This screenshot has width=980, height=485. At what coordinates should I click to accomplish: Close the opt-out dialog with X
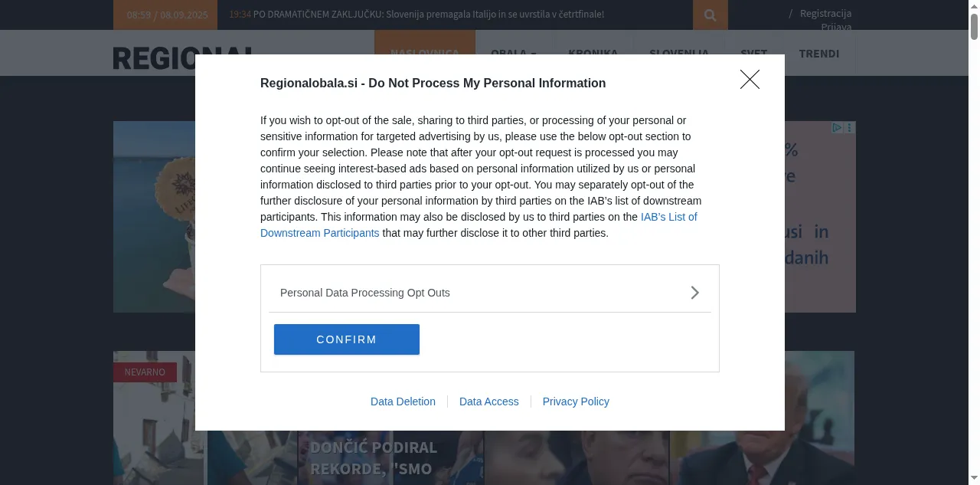pyautogui.click(x=750, y=80)
